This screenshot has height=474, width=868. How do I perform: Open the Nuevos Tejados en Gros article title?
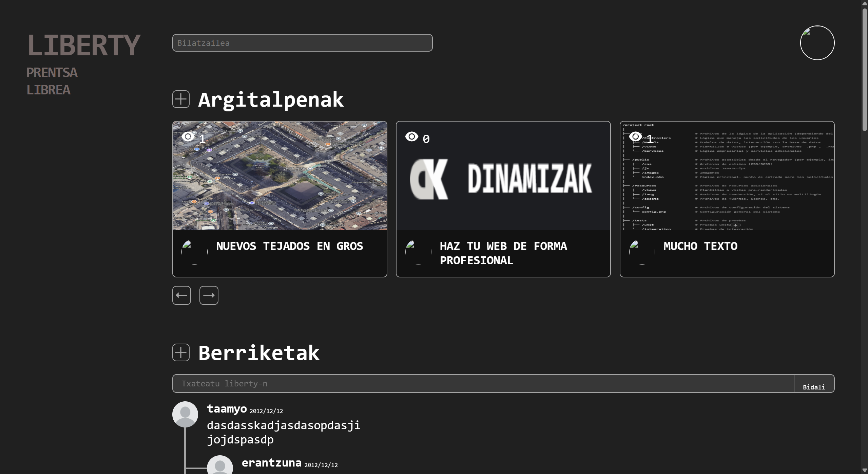coord(289,246)
